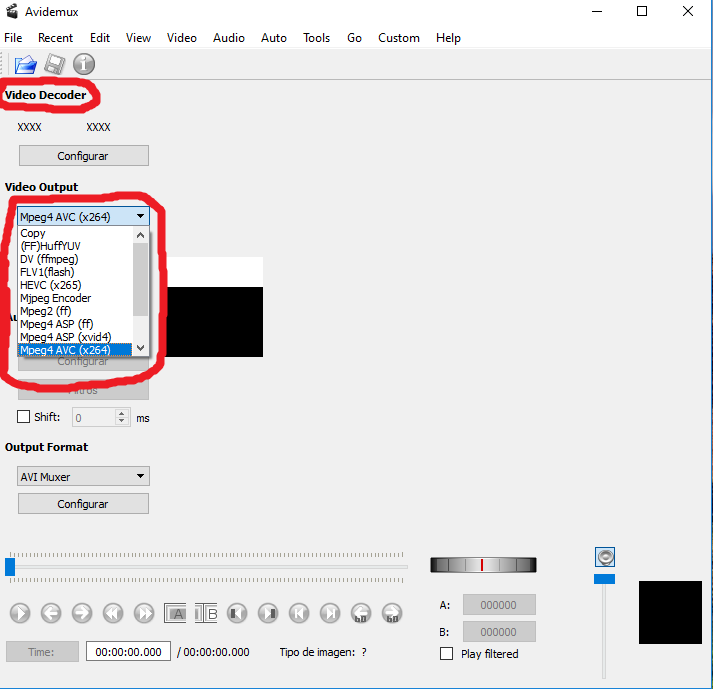This screenshot has height=689, width=713.
Task: Click codec list scrollbar up arrow
Action: coord(141,235)
